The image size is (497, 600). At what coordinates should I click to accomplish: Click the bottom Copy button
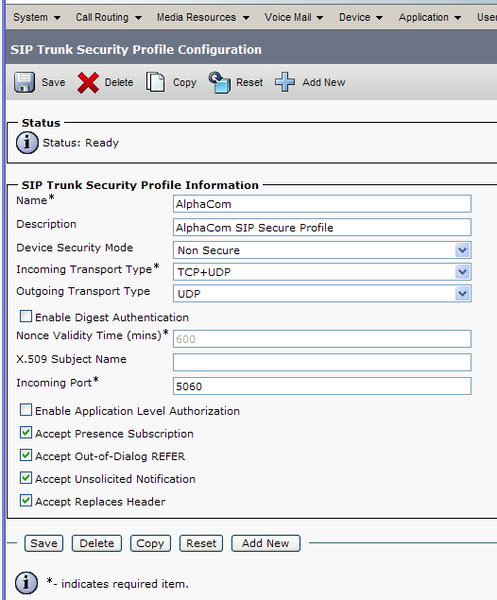click(150, 543)
